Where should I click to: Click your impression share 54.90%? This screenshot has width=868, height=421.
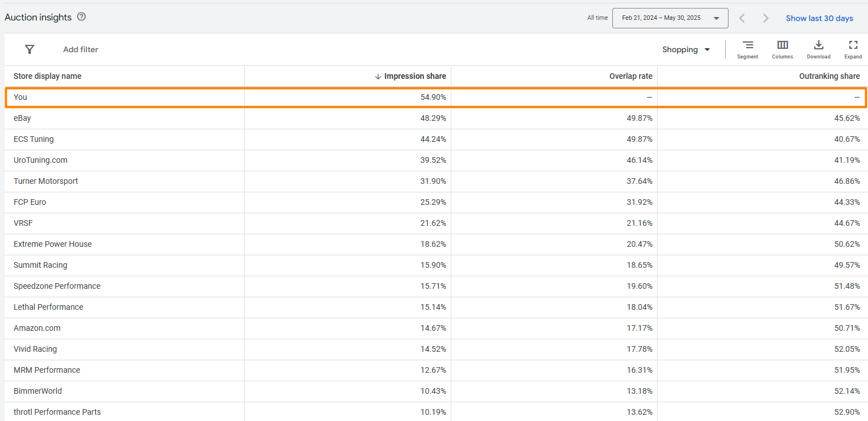433,97
